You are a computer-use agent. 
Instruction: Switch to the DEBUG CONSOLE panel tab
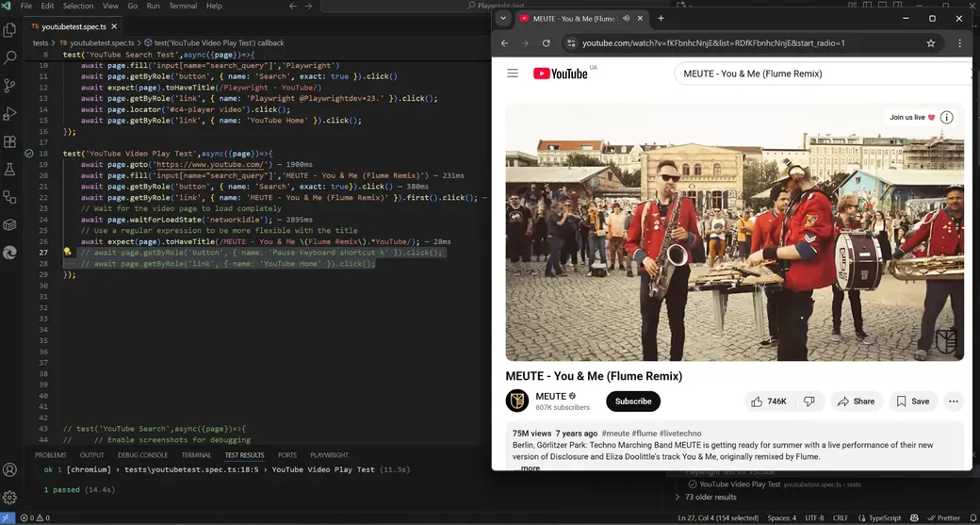(x=142, y=455)
